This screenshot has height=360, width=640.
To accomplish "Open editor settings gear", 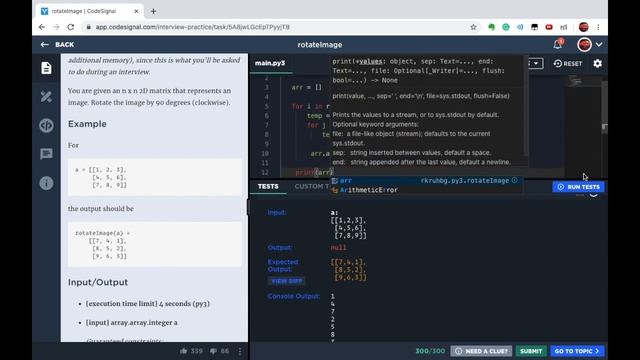I will [x=598, y=63].
